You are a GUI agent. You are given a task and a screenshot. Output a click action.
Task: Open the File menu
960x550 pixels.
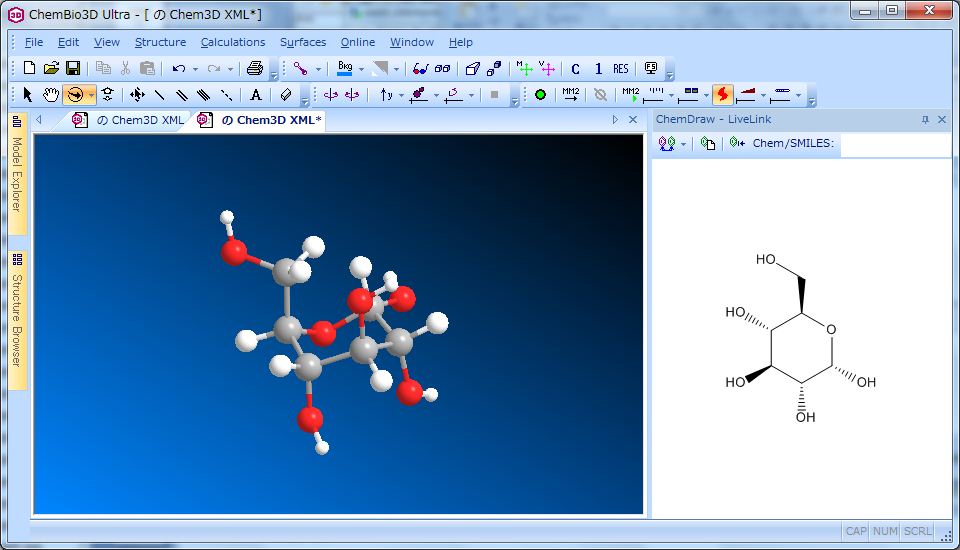coord(34,42)
